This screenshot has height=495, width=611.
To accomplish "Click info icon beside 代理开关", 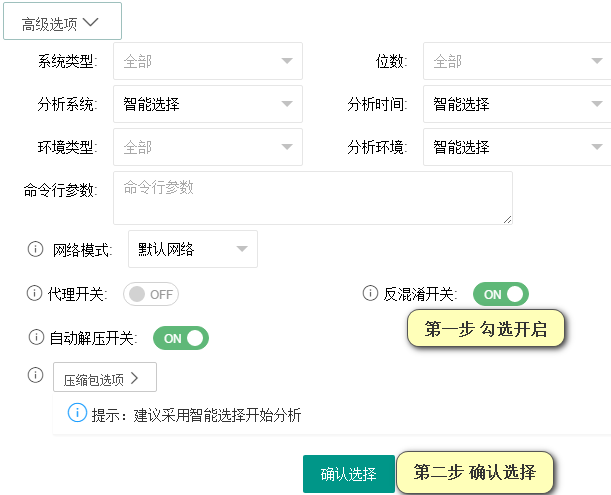I will point(34,293).
